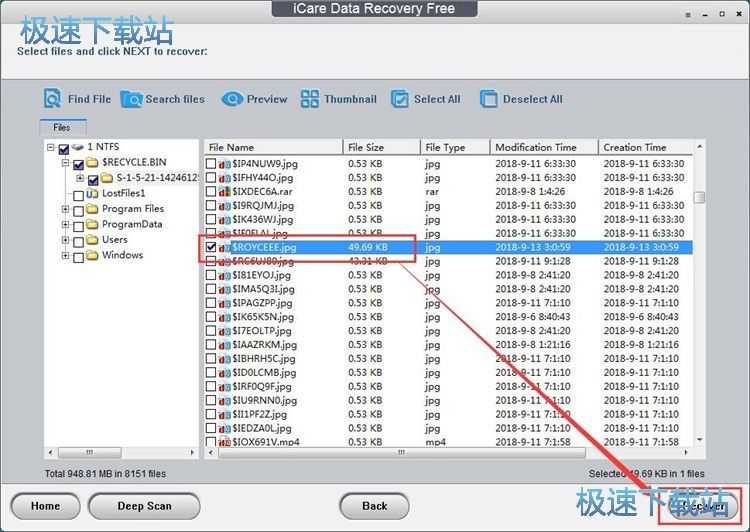Sort by File Size column header
Viewport: 750px width, 532px height.
[382, 147]
